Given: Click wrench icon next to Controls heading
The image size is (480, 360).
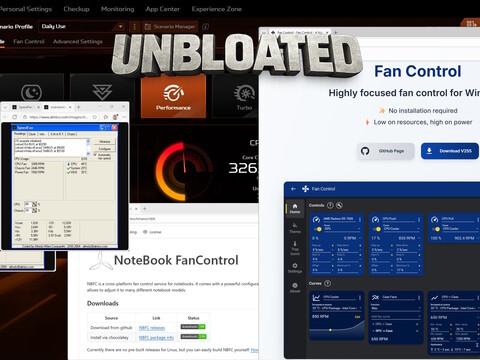Looking at the screenshot, I should tap(339, 205).
